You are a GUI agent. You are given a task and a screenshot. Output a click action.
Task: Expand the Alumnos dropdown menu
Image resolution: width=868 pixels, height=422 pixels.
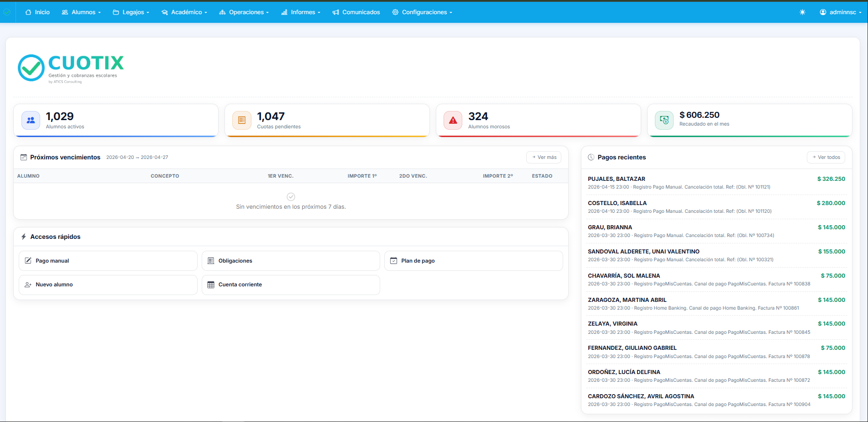pos(81,12)
